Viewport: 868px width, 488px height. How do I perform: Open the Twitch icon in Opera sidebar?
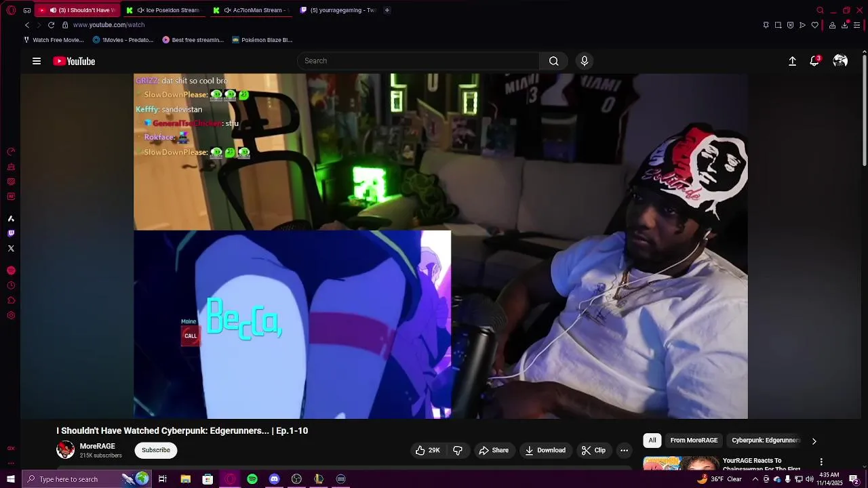point(11,233)
